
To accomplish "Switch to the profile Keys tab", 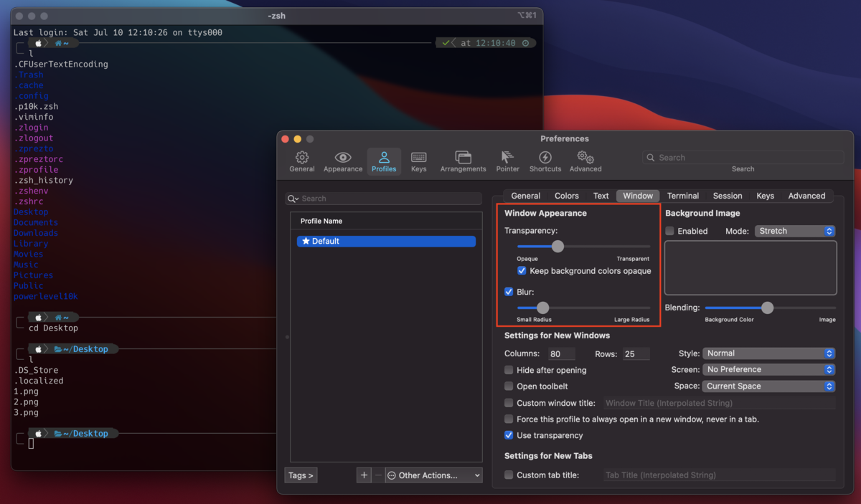I will 766,196.
